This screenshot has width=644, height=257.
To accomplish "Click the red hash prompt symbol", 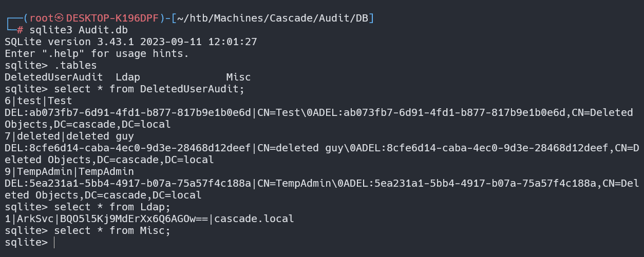I will pyautogui.click(x=20, y=30).
